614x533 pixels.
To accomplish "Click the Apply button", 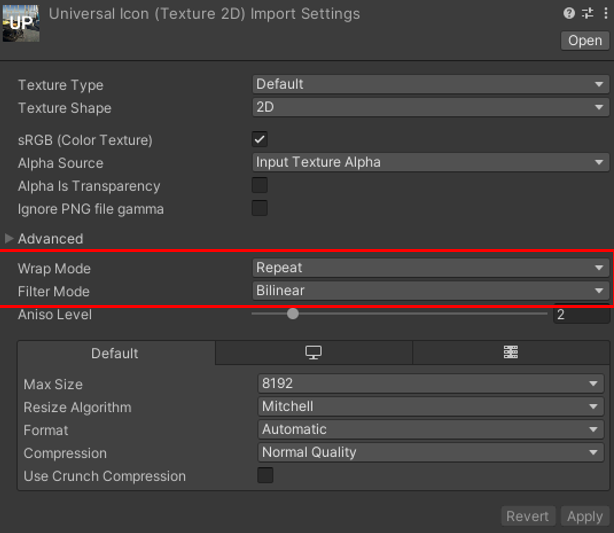I will (x=584, y=516).
